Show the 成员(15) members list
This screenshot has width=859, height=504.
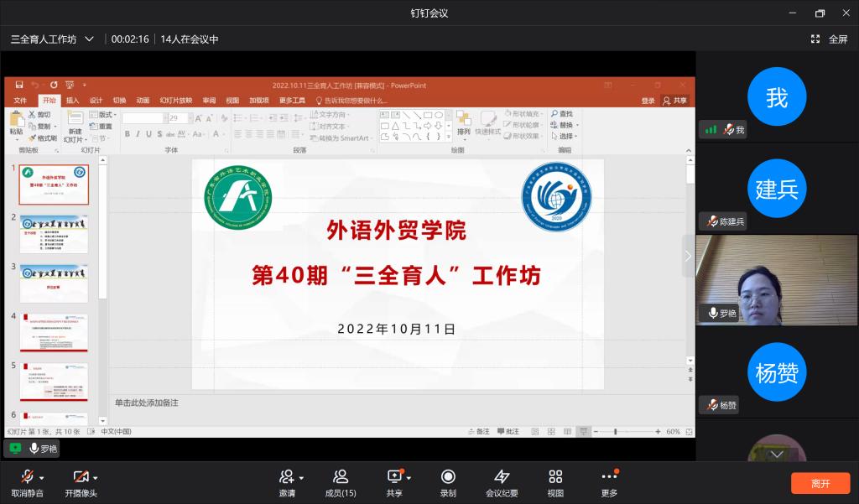[x=341, y=483]
